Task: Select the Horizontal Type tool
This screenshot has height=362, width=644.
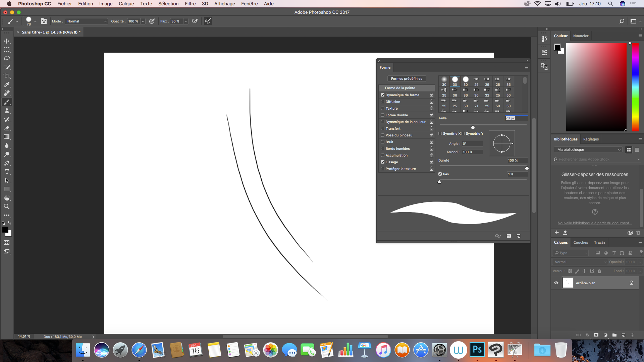Action: pyautogui.click(x=7, y=172)
